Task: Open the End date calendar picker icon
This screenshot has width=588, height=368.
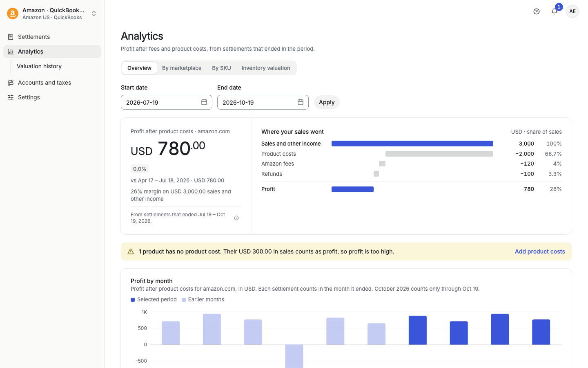Action: tap(301, 102)
